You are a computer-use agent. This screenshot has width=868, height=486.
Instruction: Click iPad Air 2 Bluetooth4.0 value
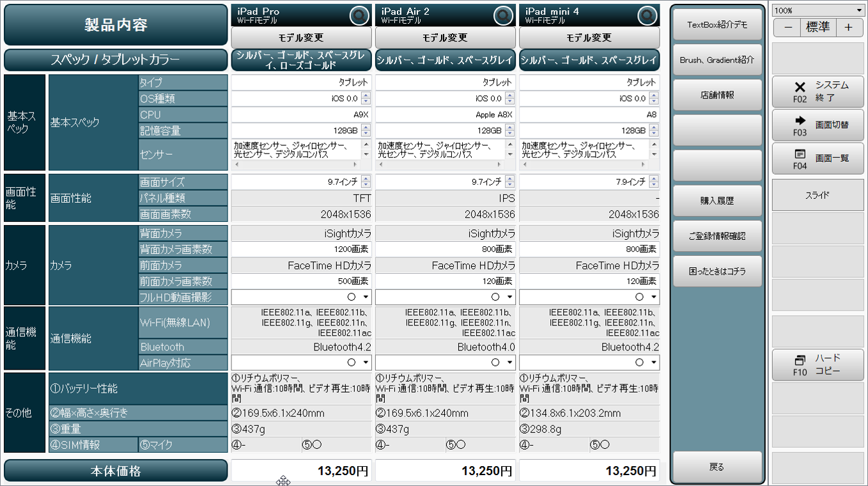[445, 347]
